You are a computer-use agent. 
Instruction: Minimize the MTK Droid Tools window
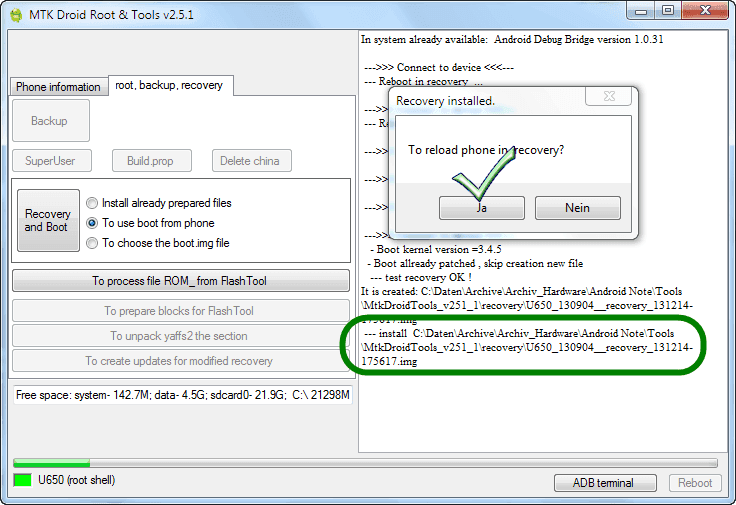(x=641, y=11)
